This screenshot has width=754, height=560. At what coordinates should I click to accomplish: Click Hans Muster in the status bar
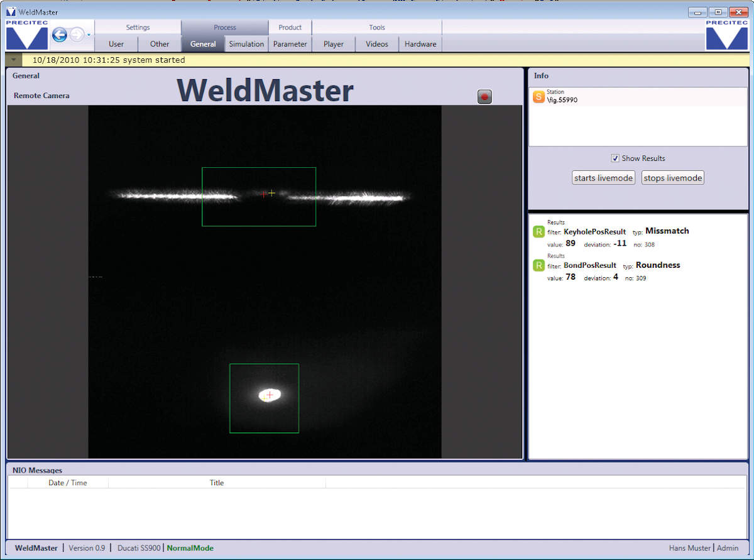click(690, 548)
